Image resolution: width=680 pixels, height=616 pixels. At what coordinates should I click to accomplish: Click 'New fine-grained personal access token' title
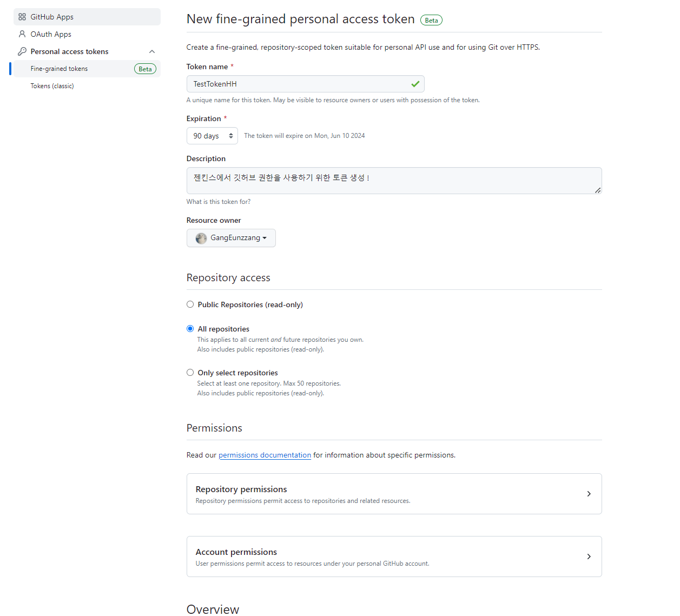tap(300, 19)
